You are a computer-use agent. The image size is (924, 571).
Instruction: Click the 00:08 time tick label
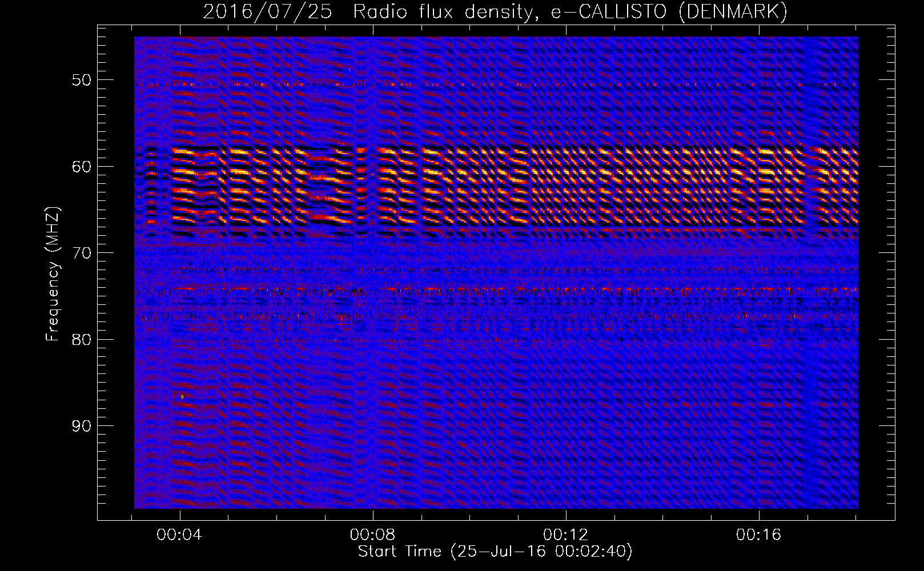pos(372,535)
